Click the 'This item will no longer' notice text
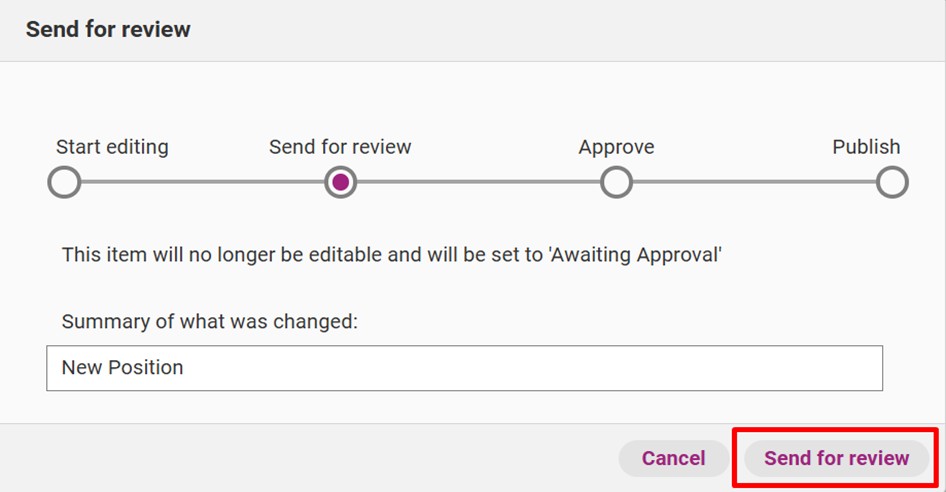Viewport: 946px width, 492px height. coord(392,255)
